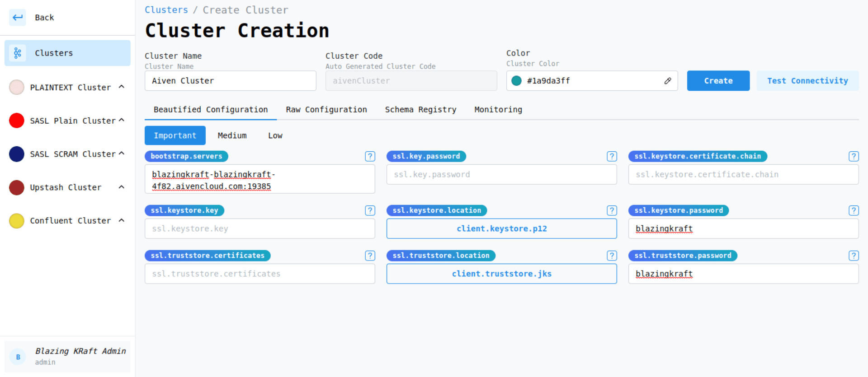Click the Confluent Cluster yellow dot
The height and width of the screenshot is (377, 868).
click(17, 221)
